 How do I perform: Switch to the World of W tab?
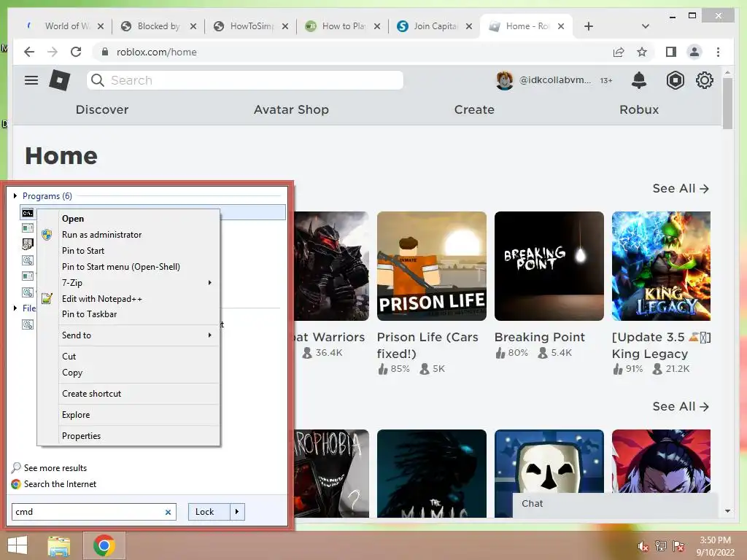coord(66,26)
